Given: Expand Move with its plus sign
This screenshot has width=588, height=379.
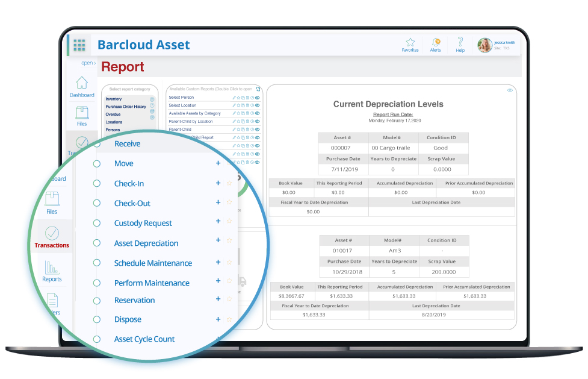Looking at the screenshot, I should point(218,163).
